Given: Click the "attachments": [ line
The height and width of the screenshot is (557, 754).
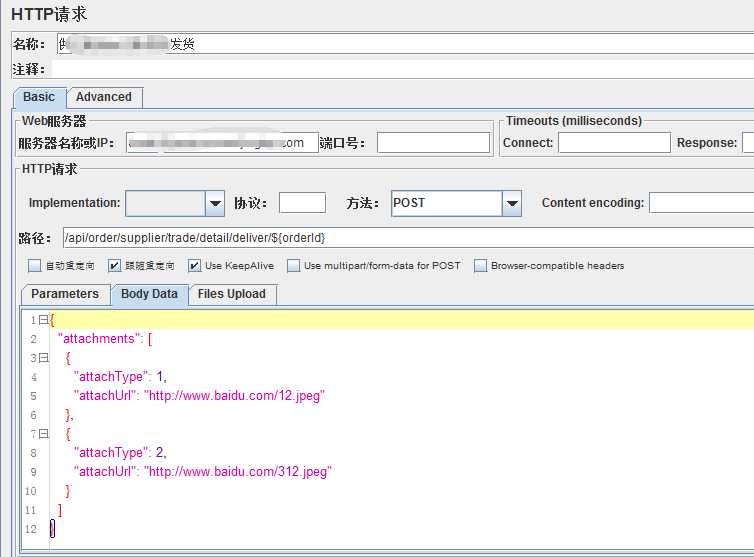Looking at the screenshot, I should click(x=104, y=339).
